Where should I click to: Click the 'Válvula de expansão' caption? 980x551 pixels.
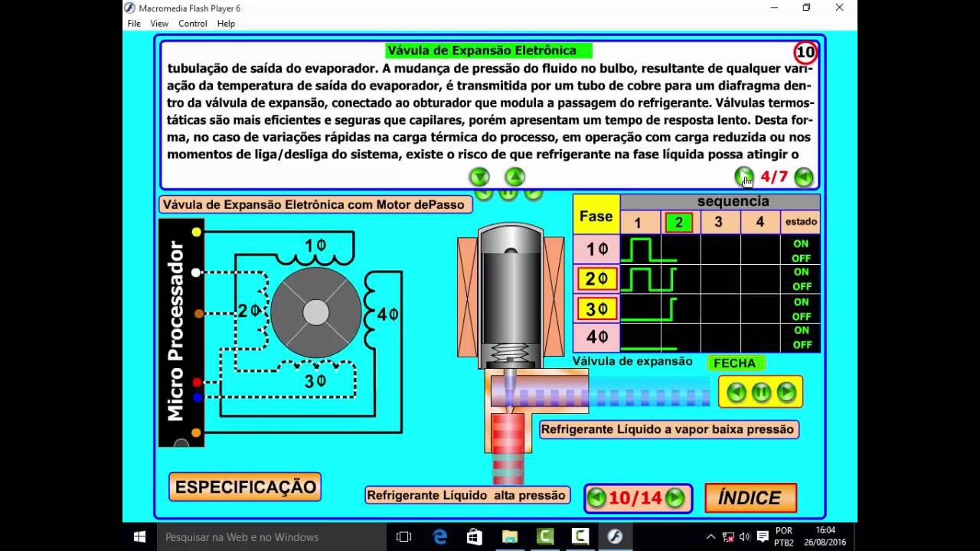click(x=632, y=361)
